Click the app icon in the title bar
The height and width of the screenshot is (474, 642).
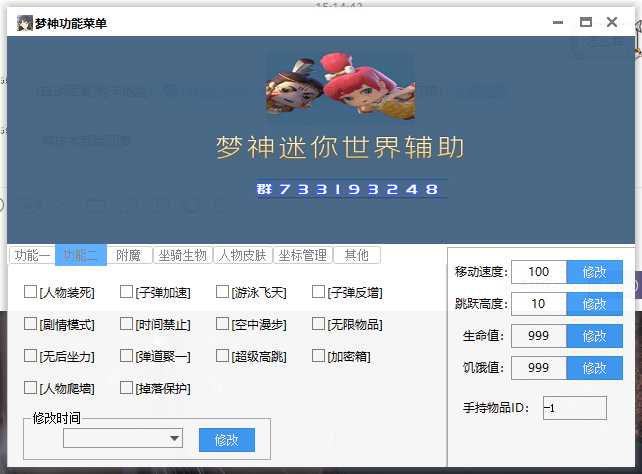[25, 23]
